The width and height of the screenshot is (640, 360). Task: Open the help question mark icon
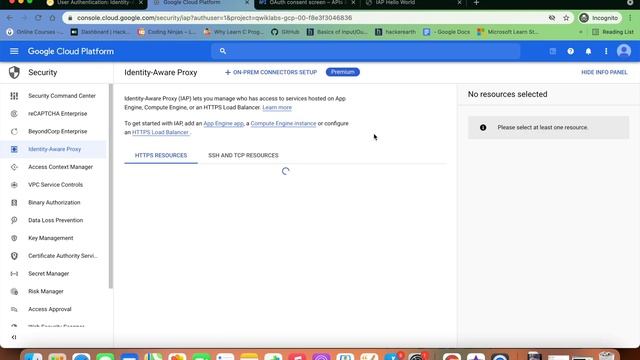pos(571,51)
